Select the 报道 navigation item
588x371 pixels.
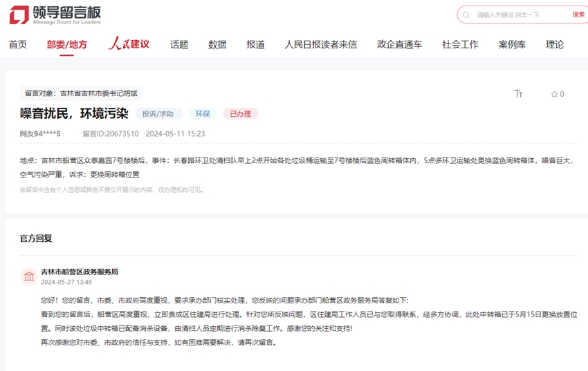point(255,45)
